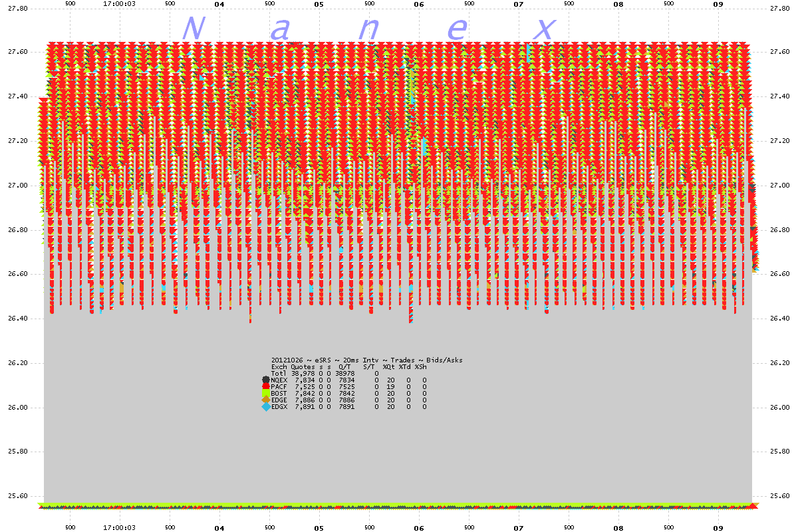The image size is (798, 532).
Task: Click the '%Qt' column header
Action: pos(389,367)
